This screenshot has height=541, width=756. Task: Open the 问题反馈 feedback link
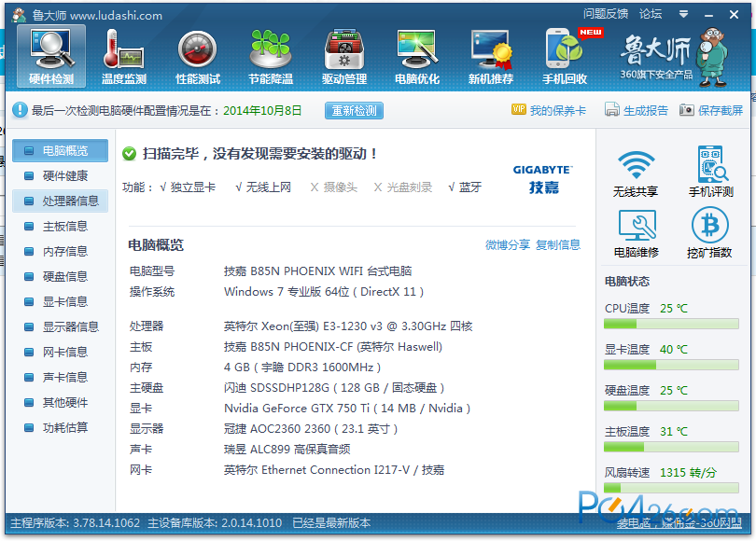606,14
